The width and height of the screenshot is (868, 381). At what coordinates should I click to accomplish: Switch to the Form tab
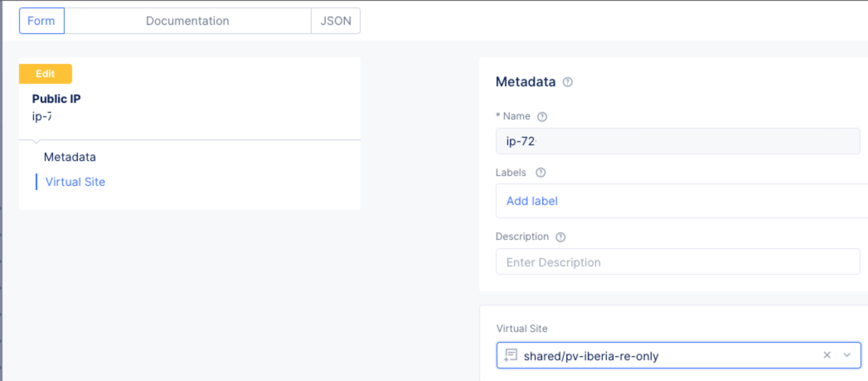41,21
